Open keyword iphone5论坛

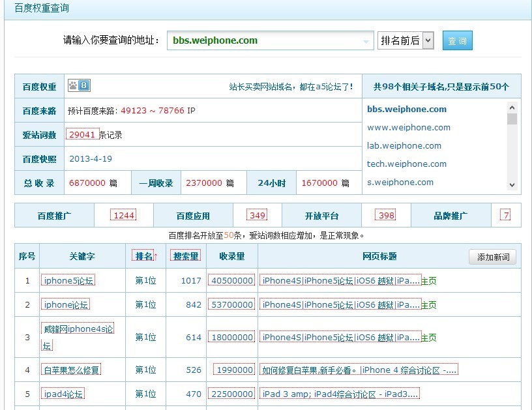68,280
